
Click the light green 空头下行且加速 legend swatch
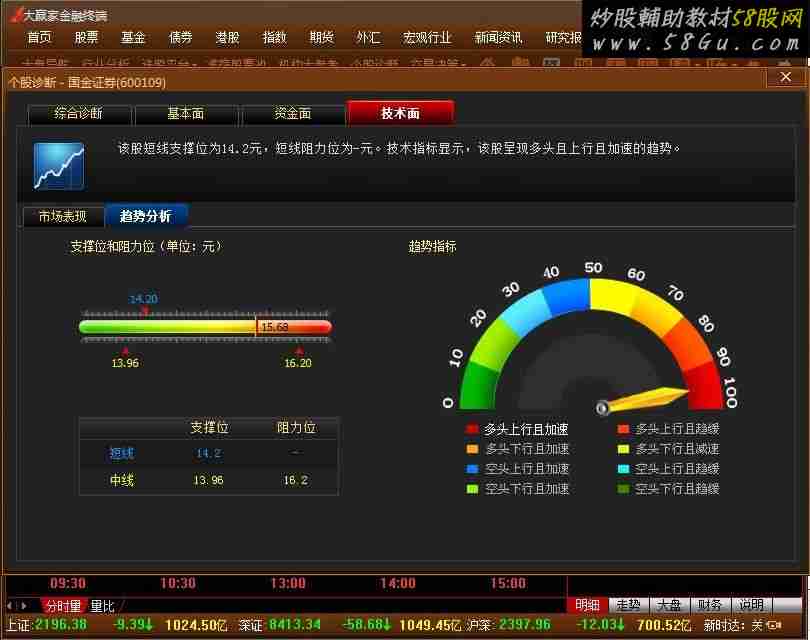coord(472,489)
